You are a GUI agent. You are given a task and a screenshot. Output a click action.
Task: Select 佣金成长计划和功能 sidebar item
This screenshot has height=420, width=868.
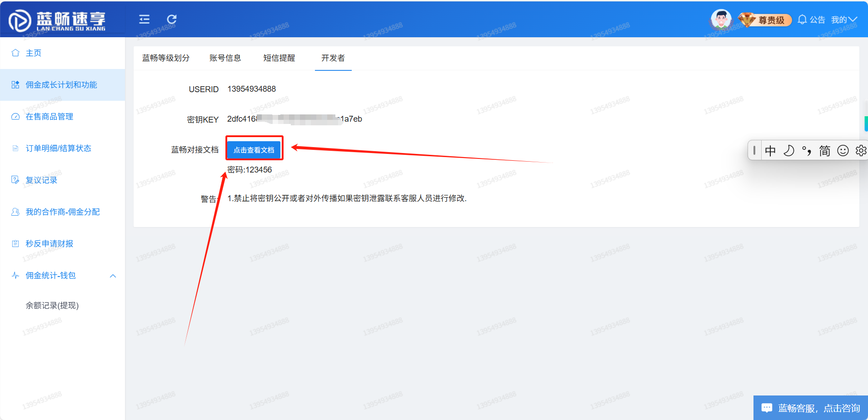[63, 85]
